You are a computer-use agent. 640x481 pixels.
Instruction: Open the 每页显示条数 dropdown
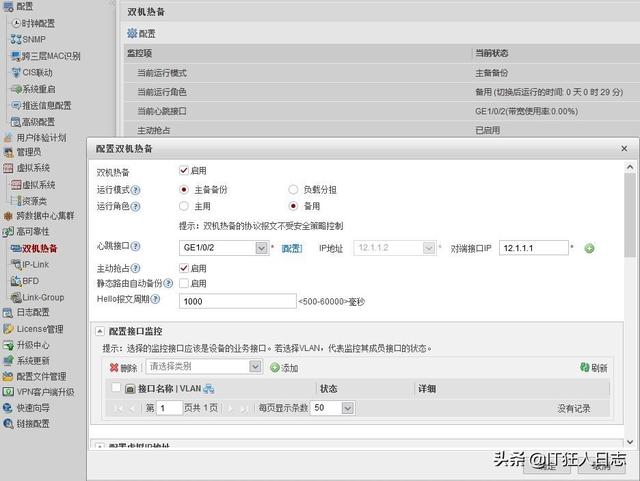point(347,408)
